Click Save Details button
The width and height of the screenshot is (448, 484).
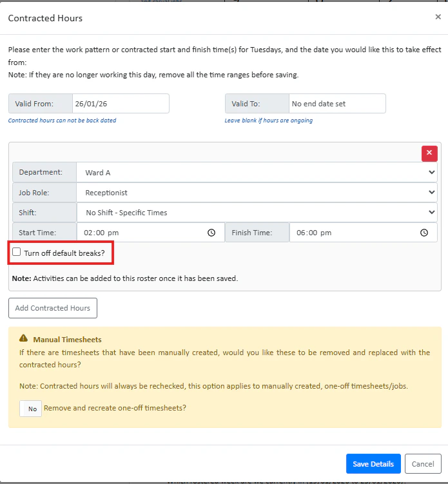click(373, 463)
